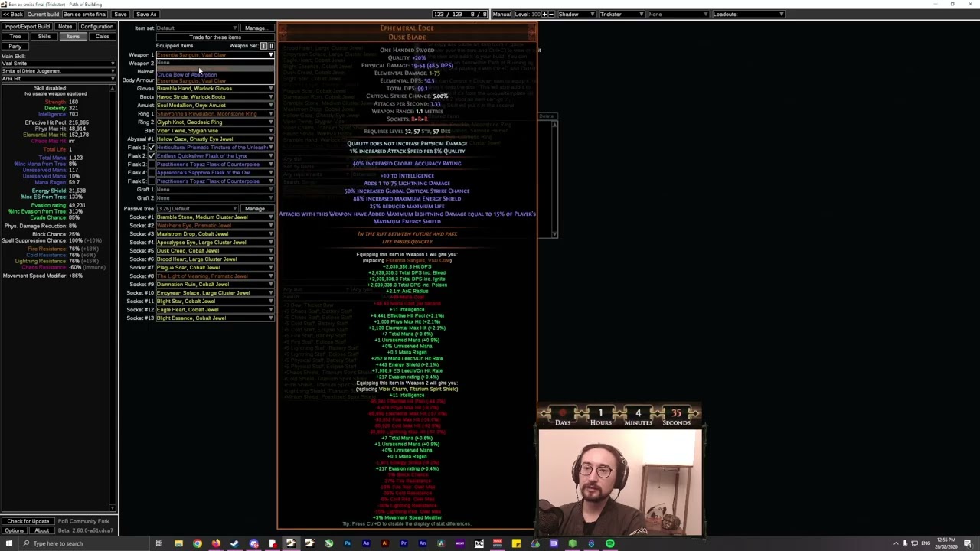Open File Explorer from the taskbar
980x551 pixels.
click(x=178, y=543)
